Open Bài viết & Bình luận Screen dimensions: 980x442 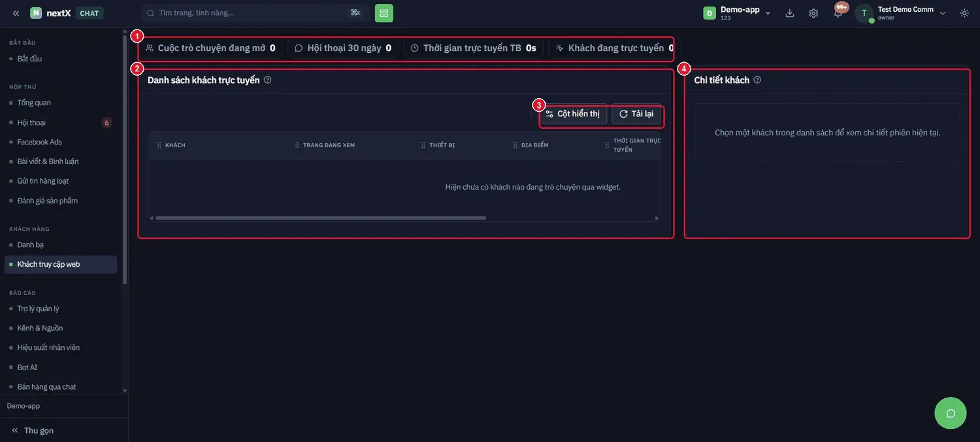61,161
